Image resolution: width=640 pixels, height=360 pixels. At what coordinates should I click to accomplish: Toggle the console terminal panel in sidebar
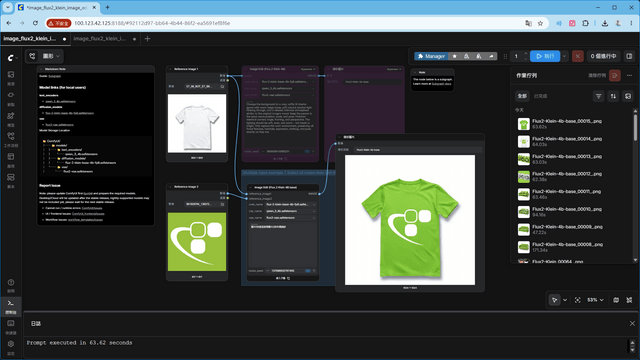(x=11, y=306)
